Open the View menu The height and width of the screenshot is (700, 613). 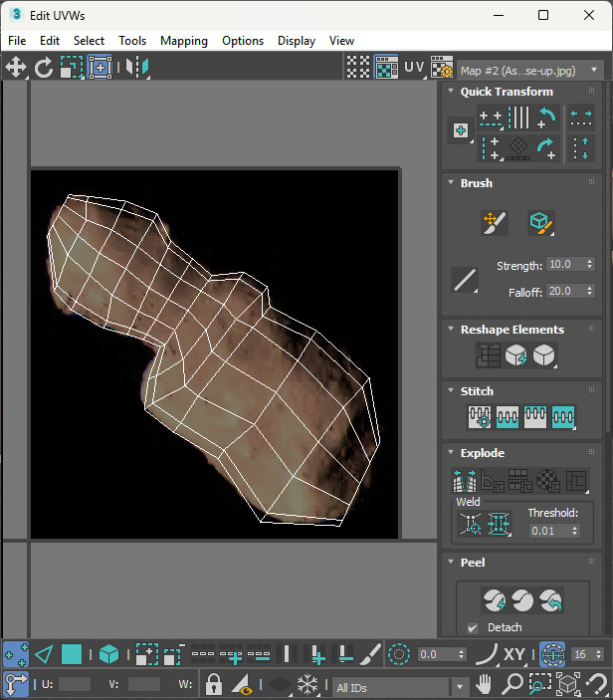point(341,41)
